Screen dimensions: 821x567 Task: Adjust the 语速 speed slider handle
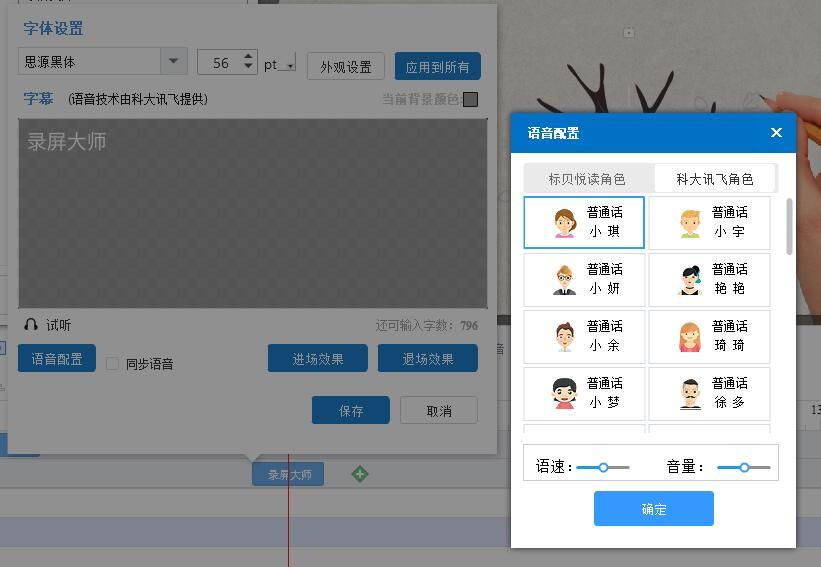603,467
